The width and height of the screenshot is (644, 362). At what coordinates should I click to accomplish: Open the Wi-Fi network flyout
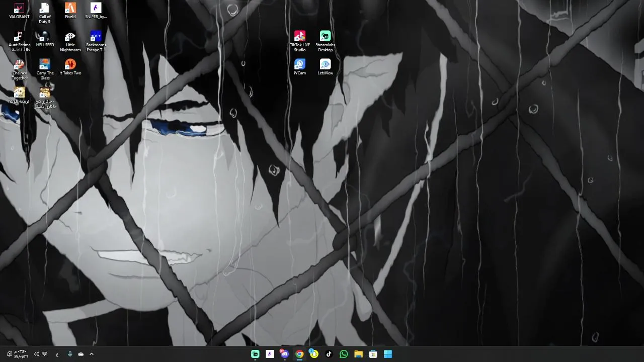click(x=45, y=354)
